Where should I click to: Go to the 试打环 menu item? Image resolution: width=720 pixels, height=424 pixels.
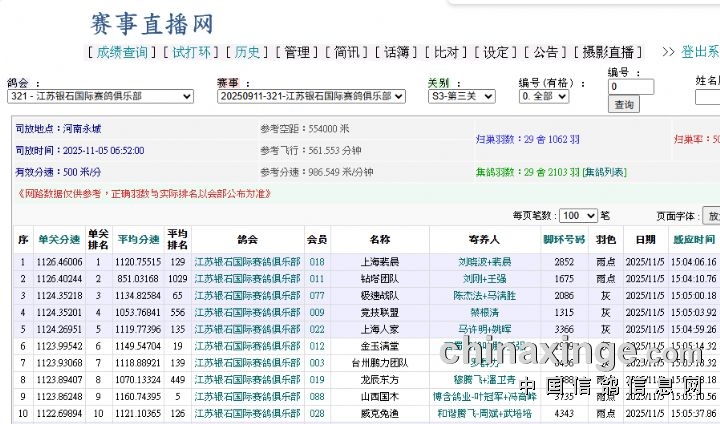tap(192, 52)
